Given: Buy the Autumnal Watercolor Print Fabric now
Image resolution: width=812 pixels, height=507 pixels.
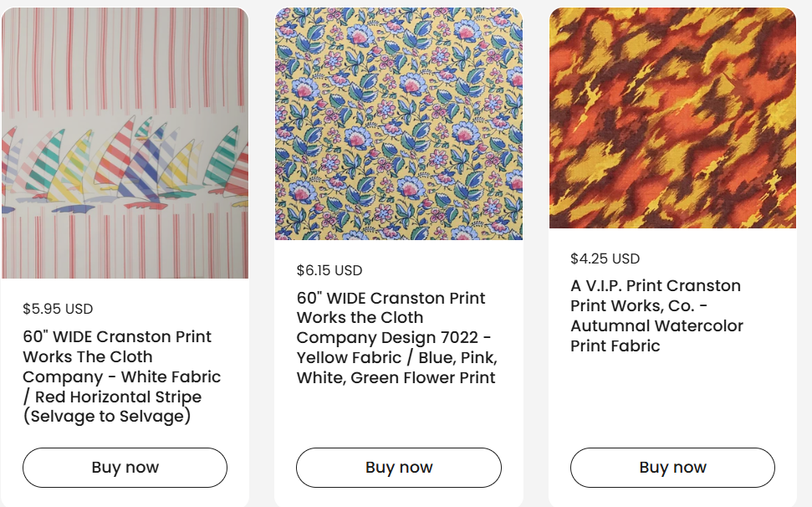Looking at the screenshot, I should (x=672, y=468).
